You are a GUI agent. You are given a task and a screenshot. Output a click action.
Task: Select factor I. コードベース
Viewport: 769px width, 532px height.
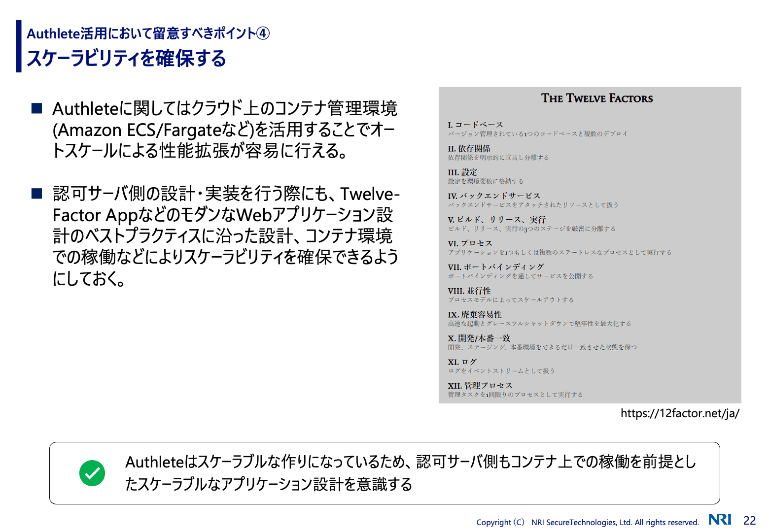[x=475, y=125]
